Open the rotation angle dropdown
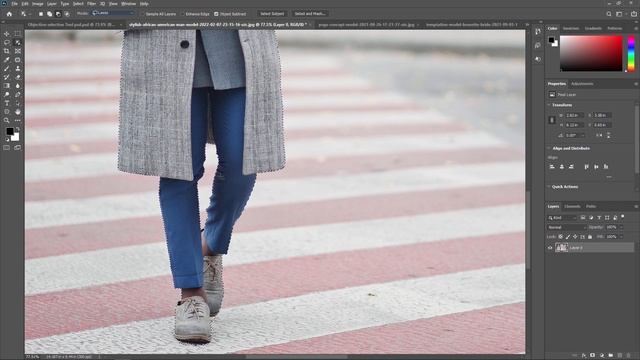This screenshot has height=360, width=640. click(x=583, y=136)
